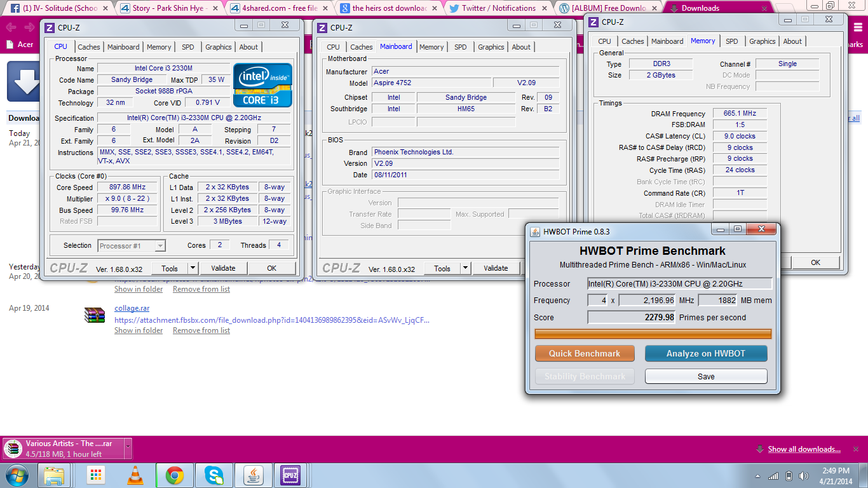This screenshot has width=868, height=488.
Task: Open the Acer bookmark in the bookmarks bar
Action: click(19, 44)
